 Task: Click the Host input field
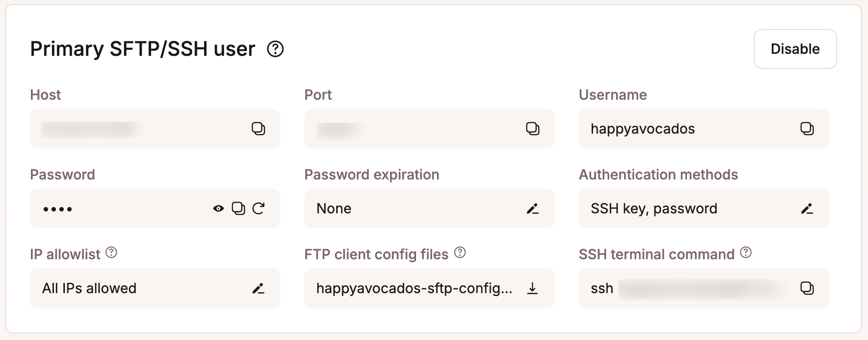click(125, 129)
